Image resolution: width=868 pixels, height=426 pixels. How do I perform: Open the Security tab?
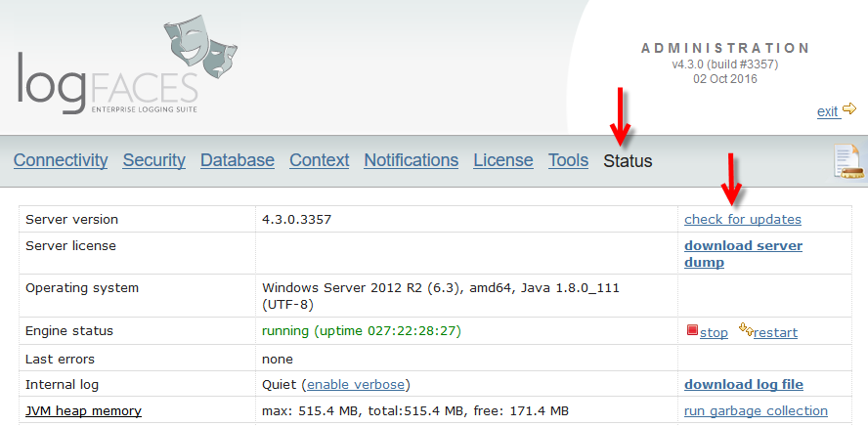click(153, 160)
